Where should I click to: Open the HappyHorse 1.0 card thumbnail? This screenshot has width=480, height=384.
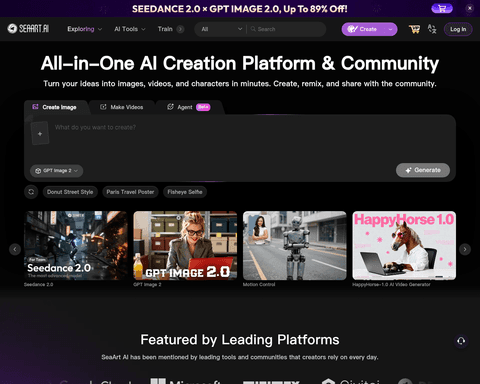(404, 245)
